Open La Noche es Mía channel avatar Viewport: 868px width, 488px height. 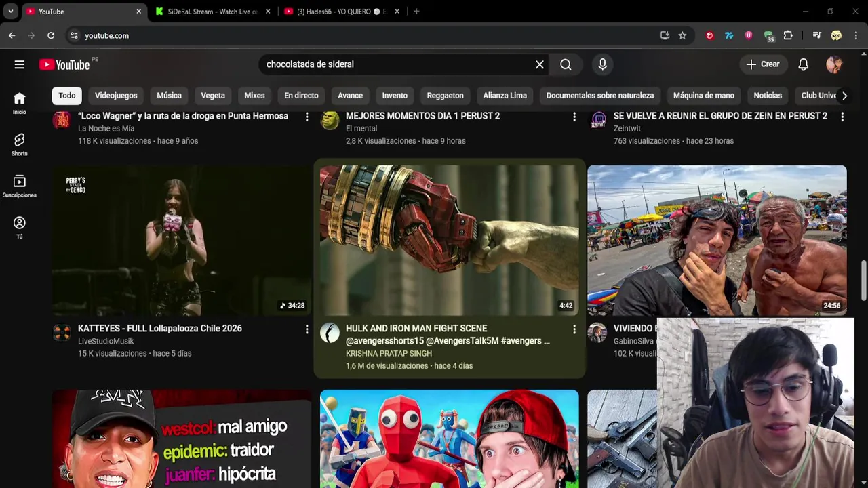pos(62,120)
